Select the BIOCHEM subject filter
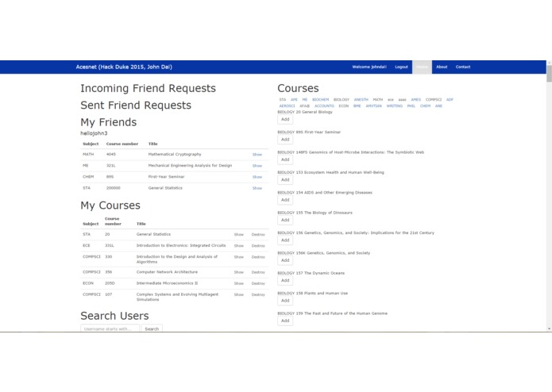This screenshot has height=392, width=552. tap(320, 99)
